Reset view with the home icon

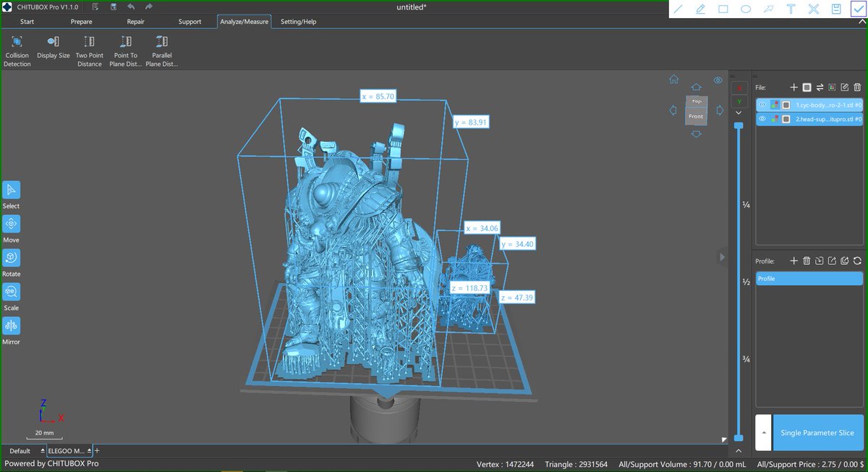point(673,80)
